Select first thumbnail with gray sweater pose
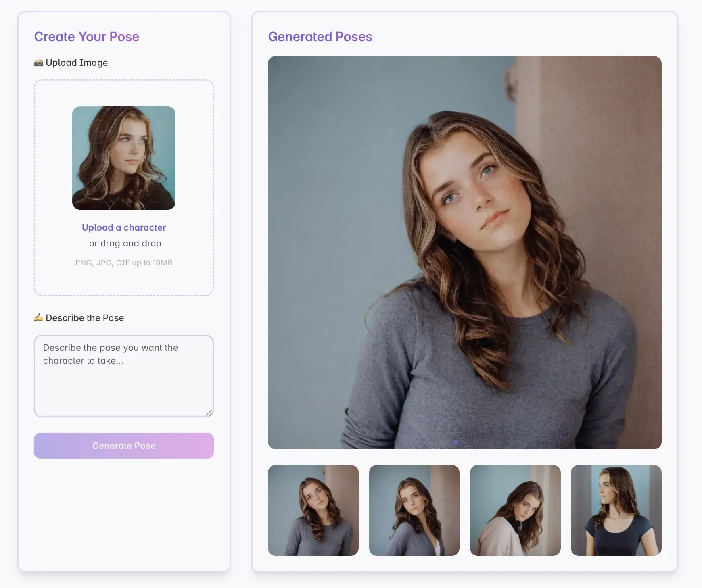Viewport: 702px width, 588px height. pyautogui.click(x=313, y=510)
